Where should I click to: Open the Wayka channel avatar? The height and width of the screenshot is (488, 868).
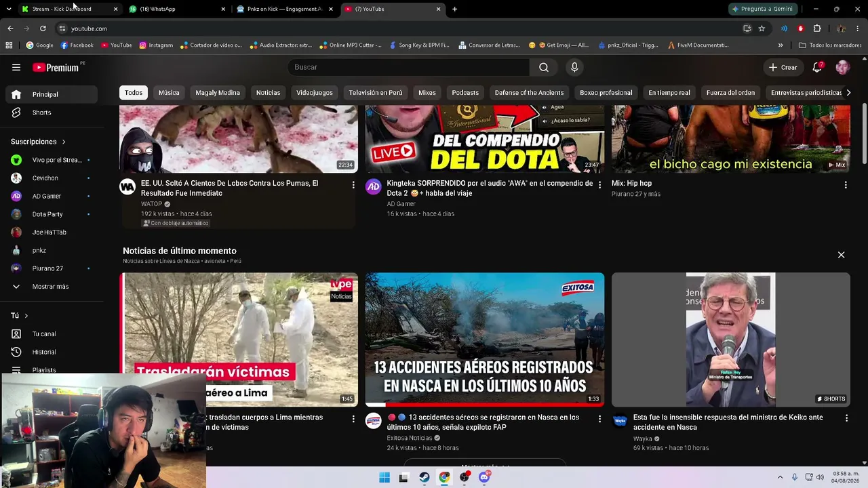pyautogui.click(x=620, y=421)
